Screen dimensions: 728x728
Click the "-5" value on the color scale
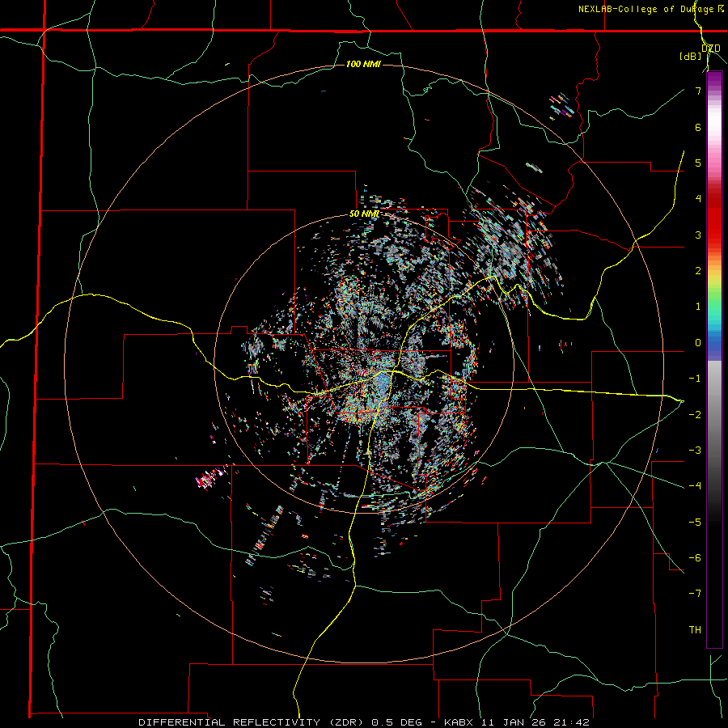click(695, 522)
